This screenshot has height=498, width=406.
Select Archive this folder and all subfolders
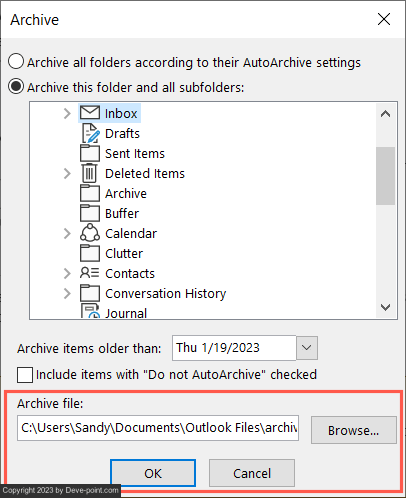(x=16, y=87)
